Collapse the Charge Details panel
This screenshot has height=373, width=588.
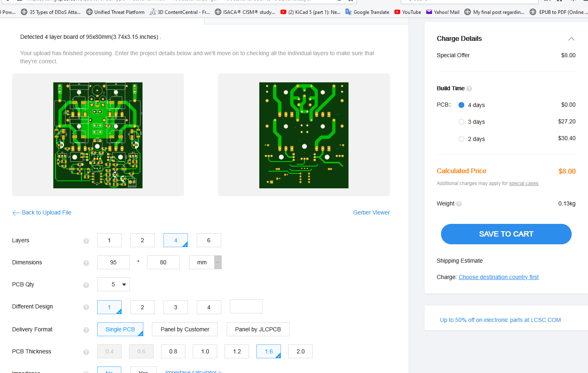[571, 39]
